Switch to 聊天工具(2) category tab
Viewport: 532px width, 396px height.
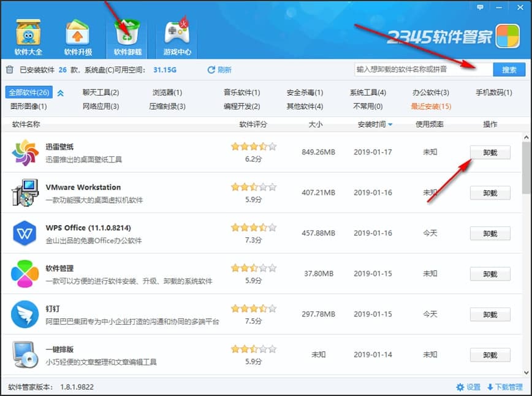(101, 93)
